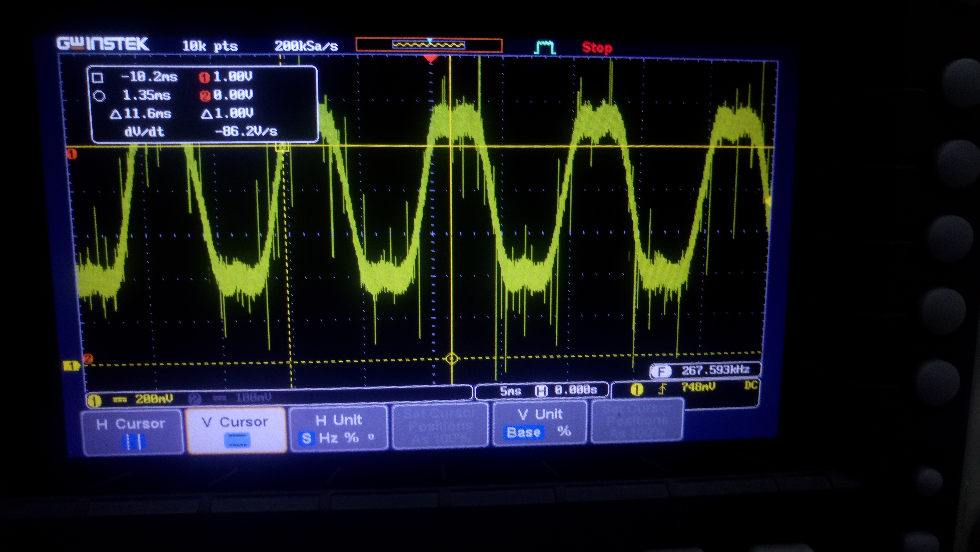Click the 10k pts record length text
This screenshot has height=552, width=980.
[x=210, y=46]
